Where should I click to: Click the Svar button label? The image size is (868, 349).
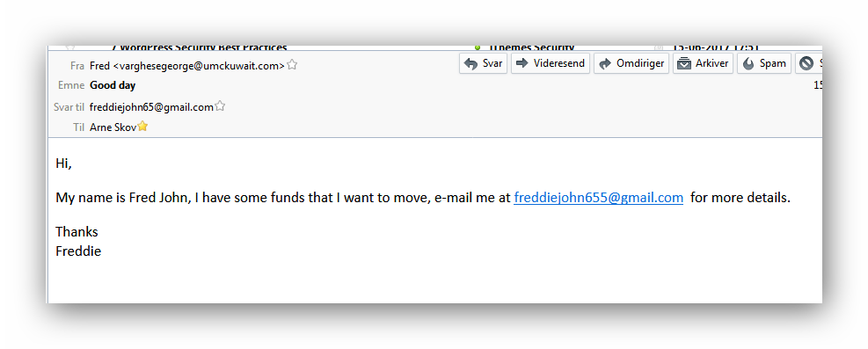492,63
